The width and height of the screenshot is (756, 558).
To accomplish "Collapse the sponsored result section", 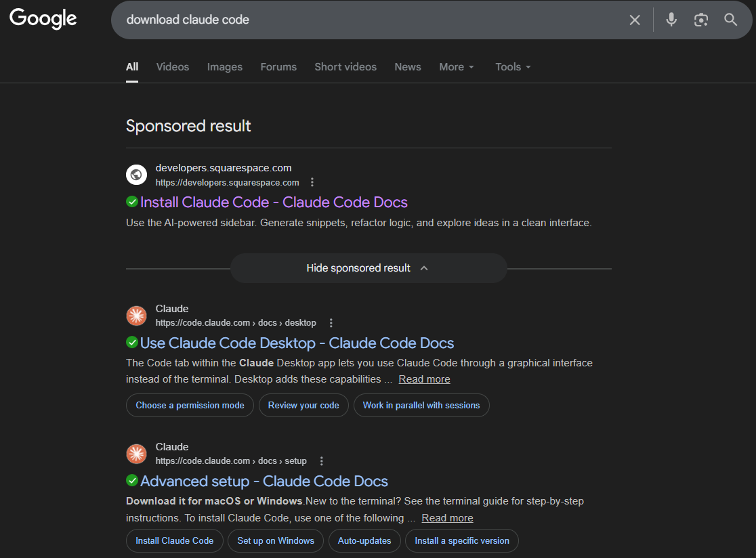I will pos(368,267).
